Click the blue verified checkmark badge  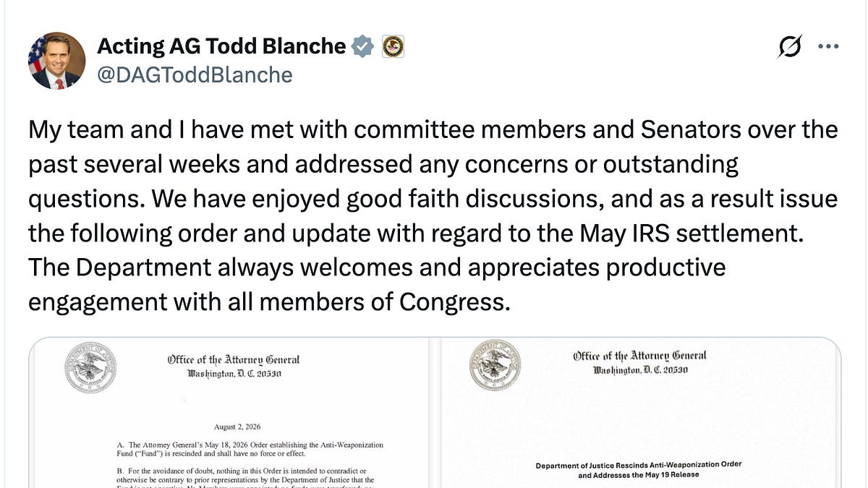pos(362,47)
